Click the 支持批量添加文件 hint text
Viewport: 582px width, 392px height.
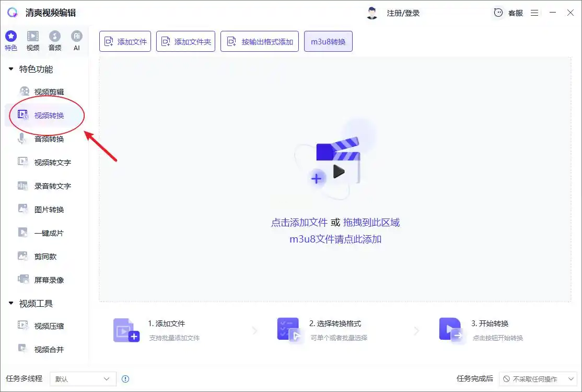point(174,338)
